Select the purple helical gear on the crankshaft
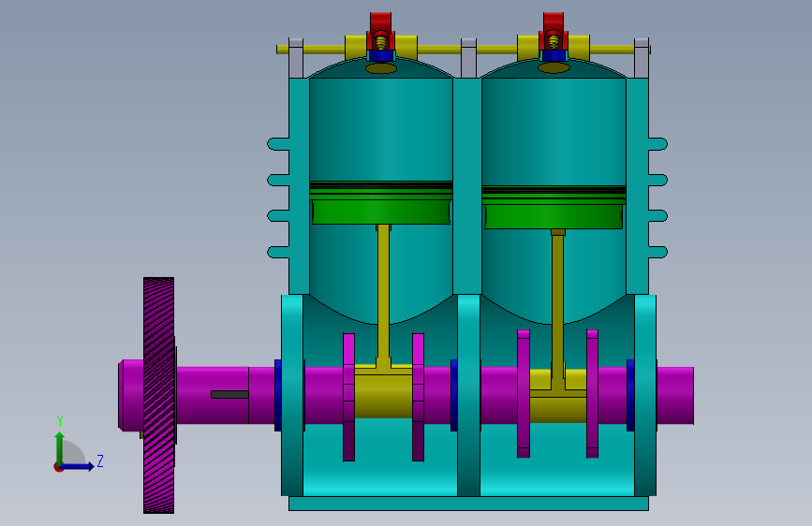812x526 pixels. [x=158, y=396]
